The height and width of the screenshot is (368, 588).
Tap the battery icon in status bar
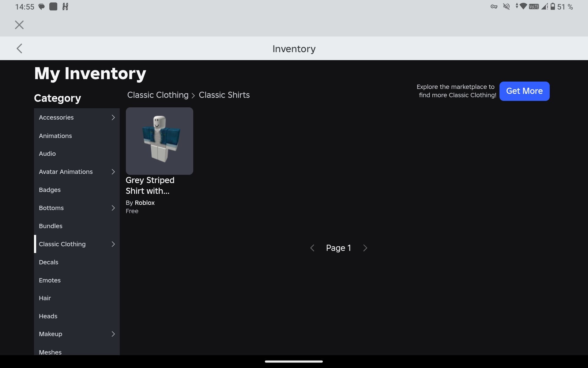[553, 6]
